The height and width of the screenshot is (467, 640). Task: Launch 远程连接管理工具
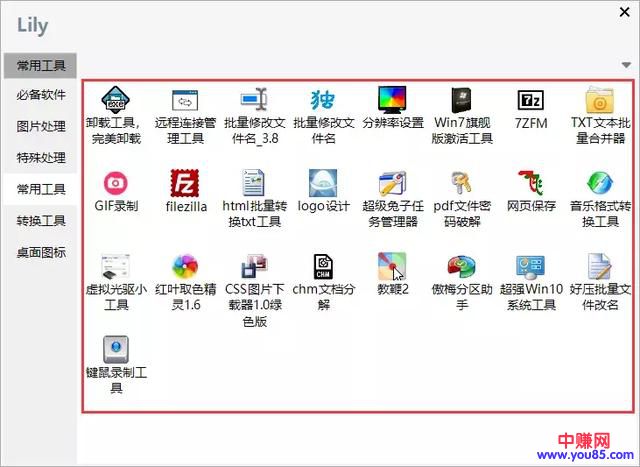[185, 100]
